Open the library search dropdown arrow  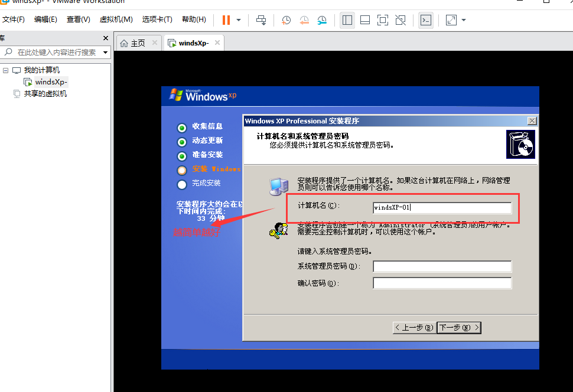105,52
